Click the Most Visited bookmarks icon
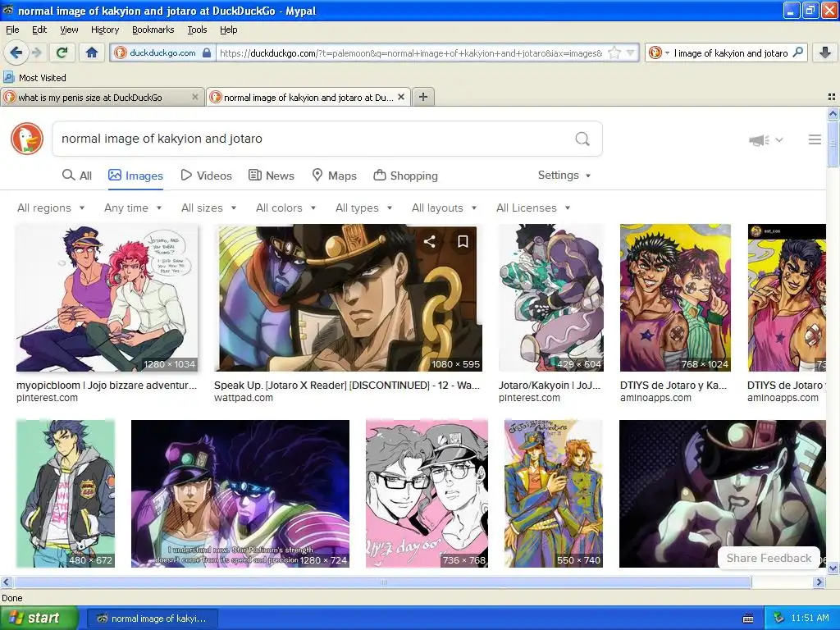 [x=8, y=77]
